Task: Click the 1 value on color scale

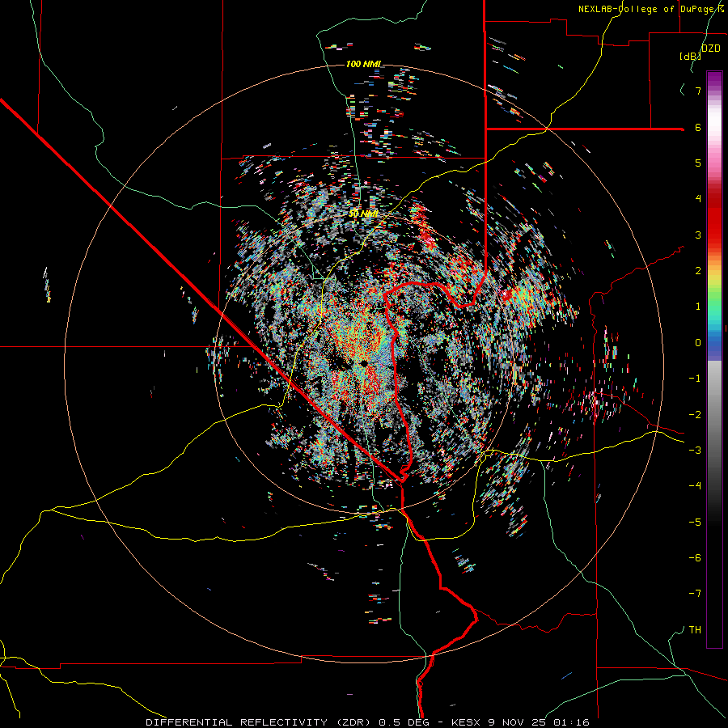Action: 698,307
